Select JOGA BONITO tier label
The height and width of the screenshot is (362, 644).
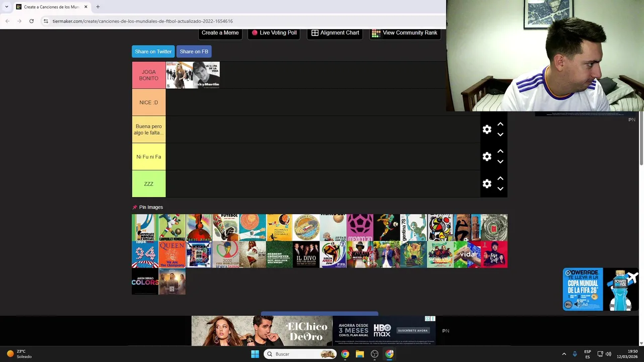tap(148, 75)
